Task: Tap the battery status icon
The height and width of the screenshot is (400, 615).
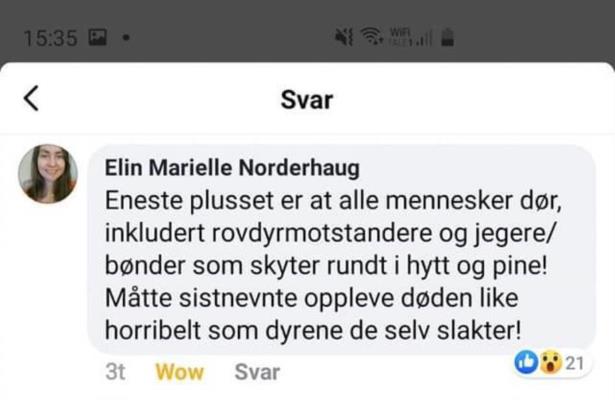Action: [448, 37]
